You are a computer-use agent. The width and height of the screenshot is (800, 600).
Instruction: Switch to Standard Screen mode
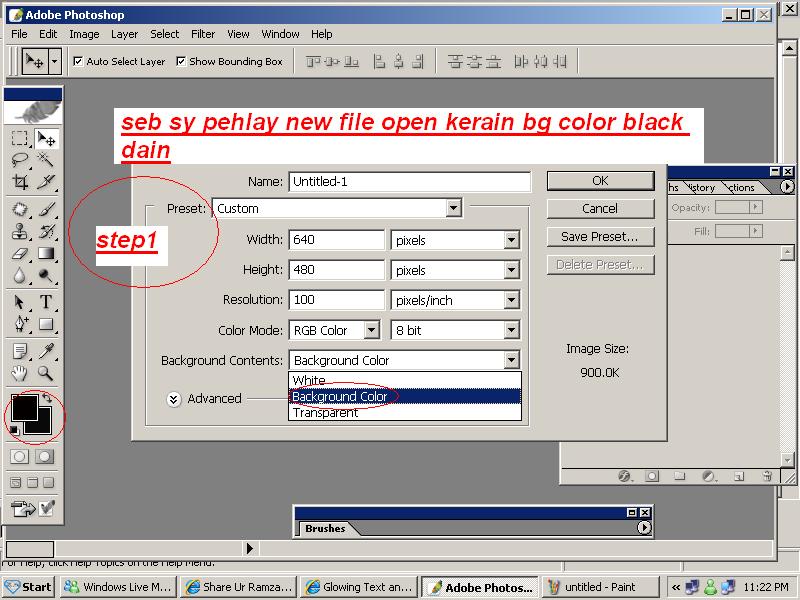pyautogui.click(x=16, y=482)
